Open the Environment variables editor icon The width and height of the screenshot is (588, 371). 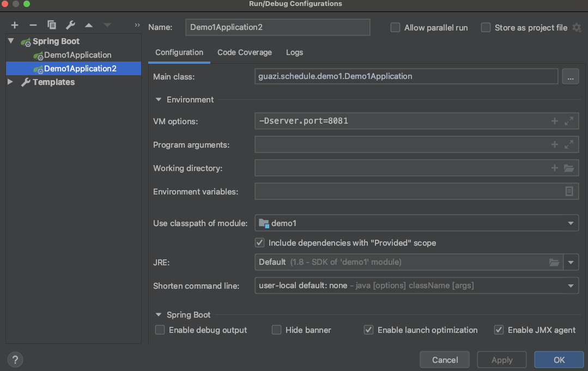[569, 191]
